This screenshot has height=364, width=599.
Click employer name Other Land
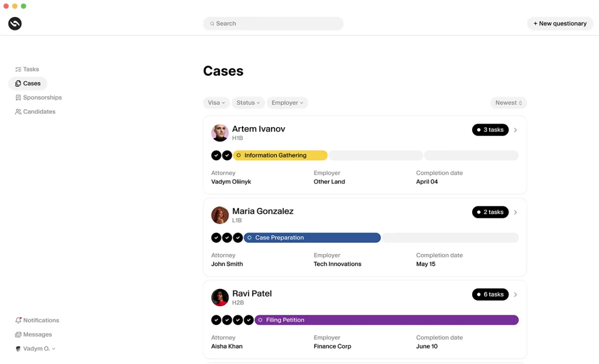(x=329, y=182)
